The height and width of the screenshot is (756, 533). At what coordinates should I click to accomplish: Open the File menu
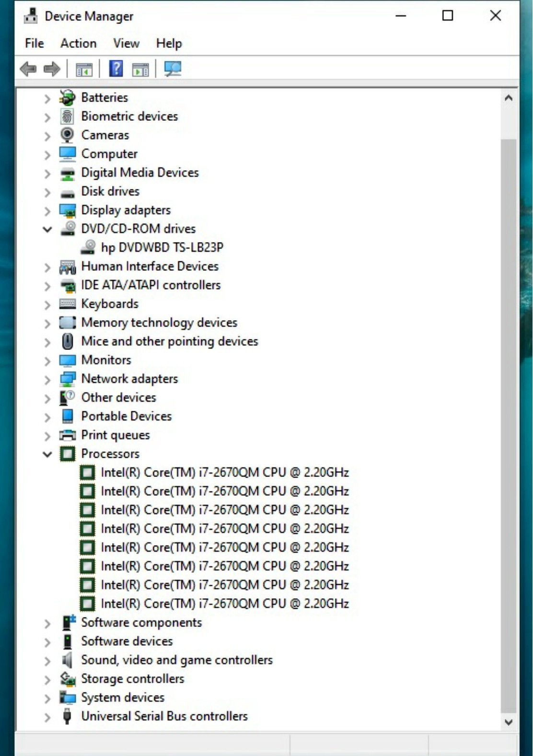point(35,43)
